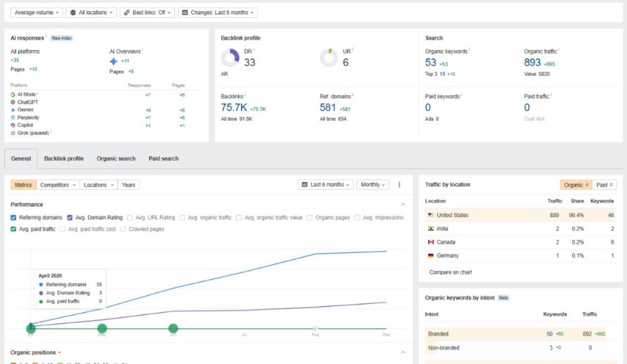Toggle Avg. paid traffic checkbox

pyautogui.click(x=13, y=229)
